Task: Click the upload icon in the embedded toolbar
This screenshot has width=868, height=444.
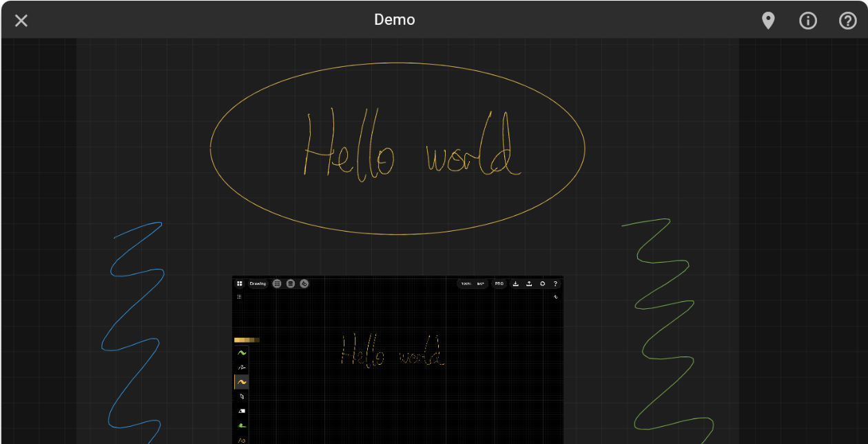Action: click(x=529, y=283)
